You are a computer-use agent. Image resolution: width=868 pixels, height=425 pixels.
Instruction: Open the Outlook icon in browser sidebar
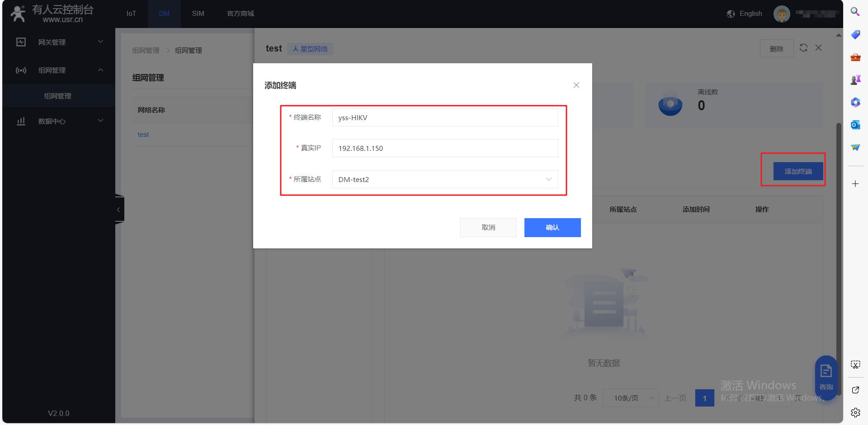point(855,125)
